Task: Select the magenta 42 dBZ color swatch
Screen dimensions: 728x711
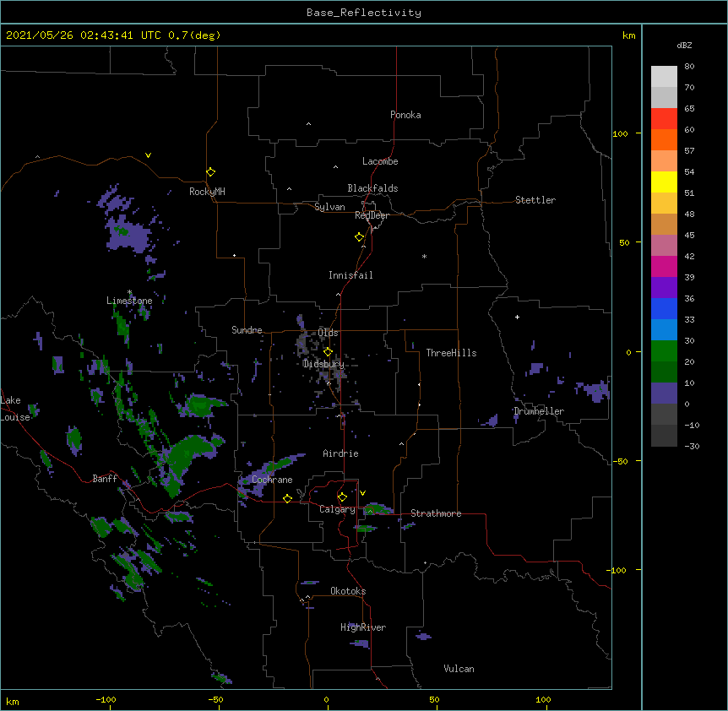Action: click(x=664, y=266)
